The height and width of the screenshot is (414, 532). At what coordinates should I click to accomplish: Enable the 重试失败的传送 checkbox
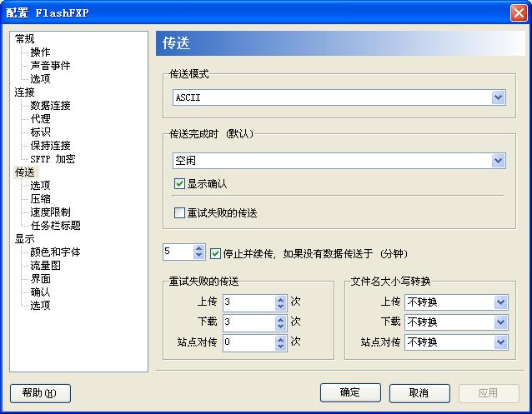tap(179, 213)
